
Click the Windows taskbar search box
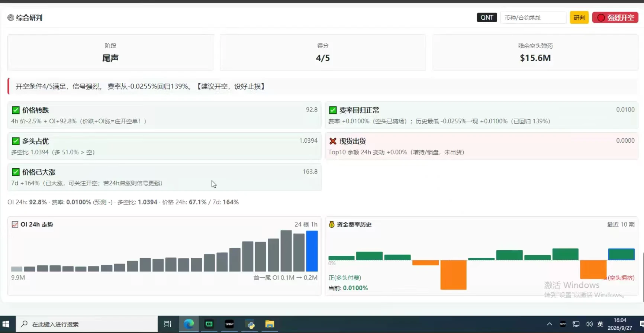click(x=87, y=324)
